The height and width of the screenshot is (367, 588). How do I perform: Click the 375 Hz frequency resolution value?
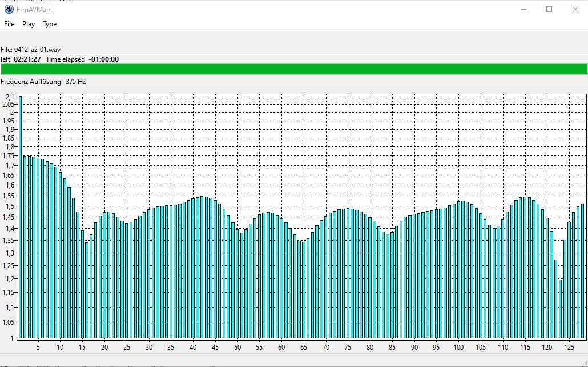pos(76,82)
